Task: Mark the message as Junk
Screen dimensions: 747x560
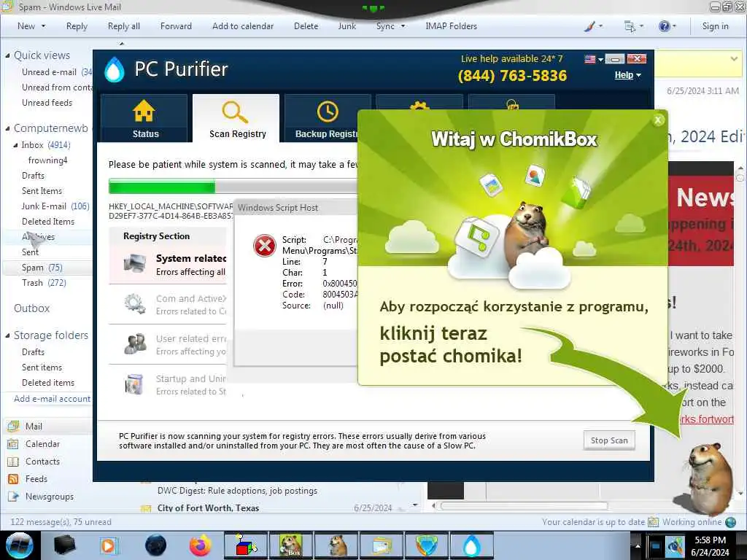Action: [347, 26]
